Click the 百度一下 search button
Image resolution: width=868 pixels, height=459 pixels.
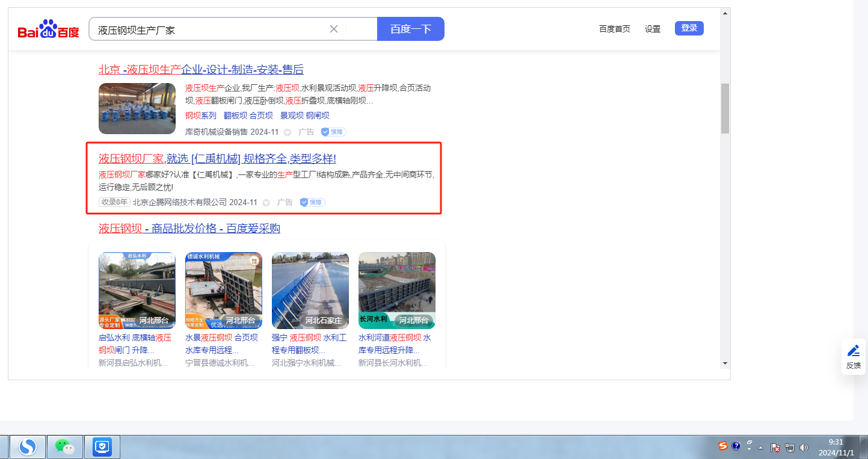point(411,29)
